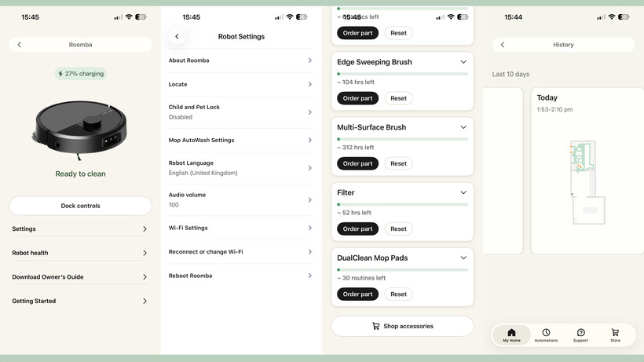This screenshot has height=362, width=644.
Task: Select Reboot Roomba
Action: coord(241,276)
